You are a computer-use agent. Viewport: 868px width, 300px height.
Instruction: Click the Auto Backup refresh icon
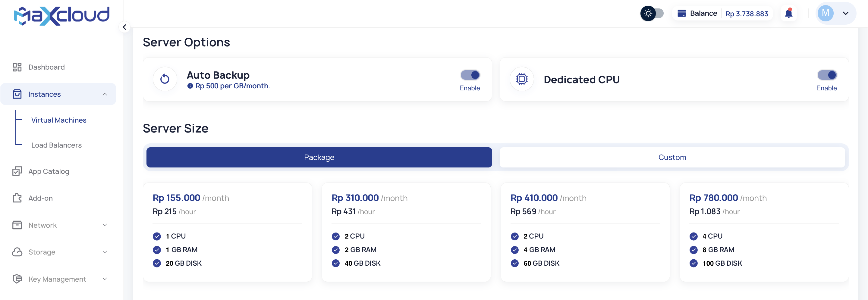pos(165,79)
